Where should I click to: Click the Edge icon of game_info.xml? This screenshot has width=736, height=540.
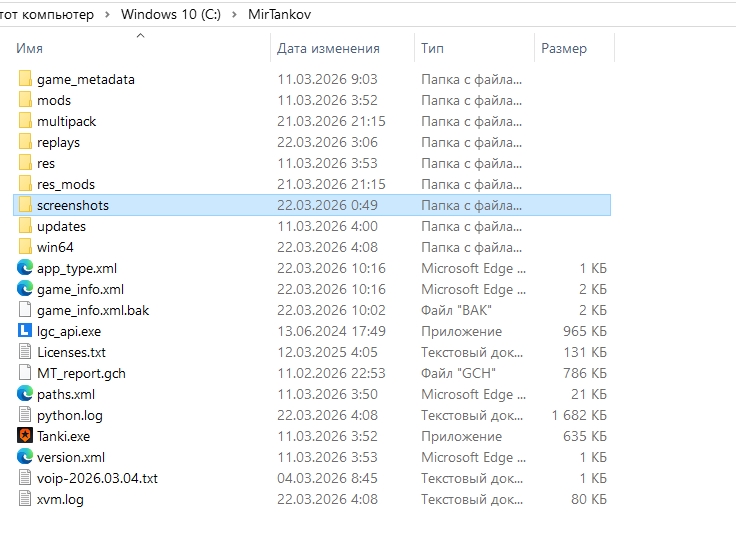(25, 289)
